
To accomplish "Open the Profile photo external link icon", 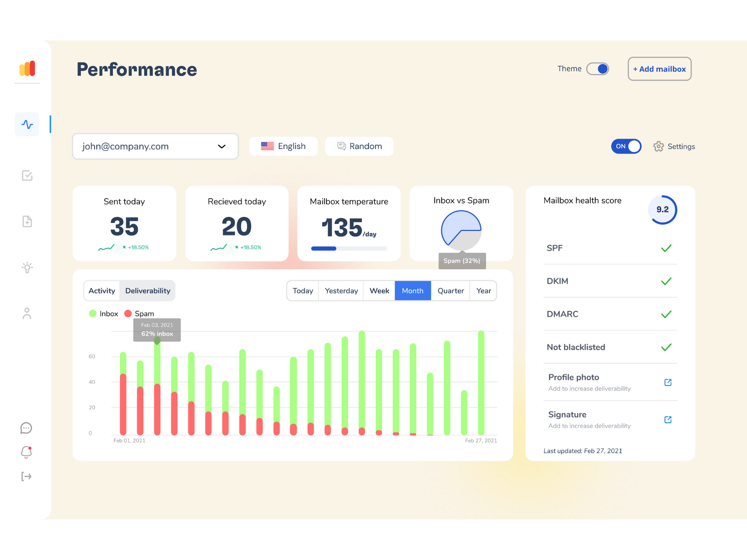I will [x=668, y=382].
